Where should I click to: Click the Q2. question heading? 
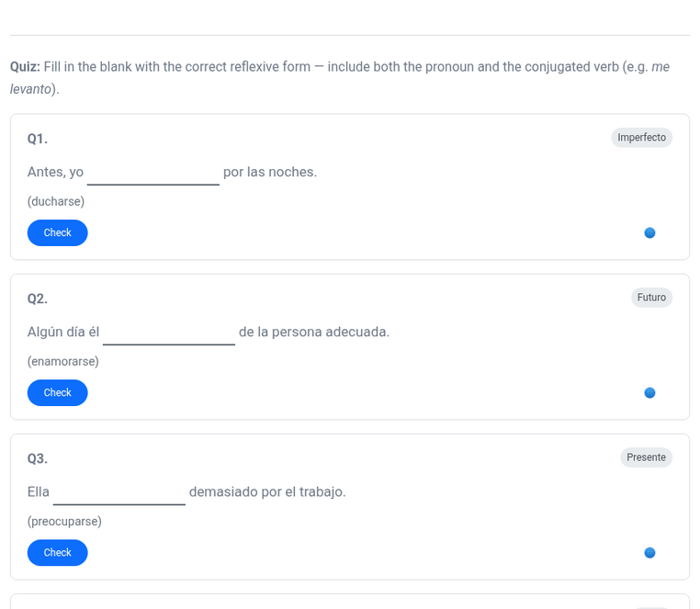point(38,299)
